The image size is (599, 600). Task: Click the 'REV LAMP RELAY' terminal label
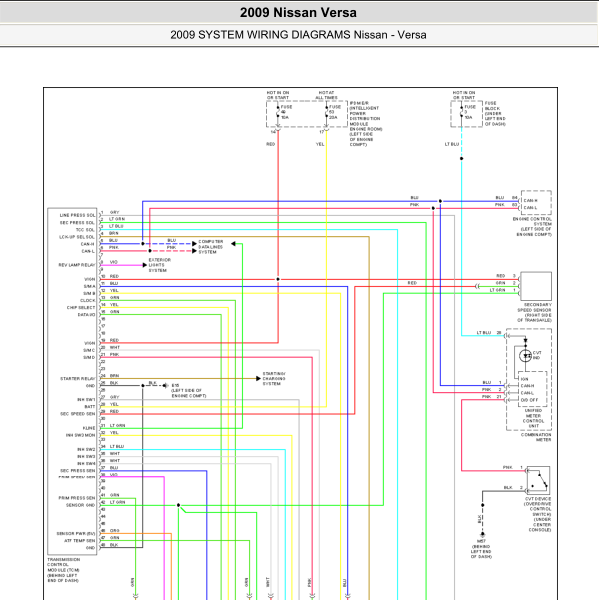pyautogui.click(x=77, y=265)
